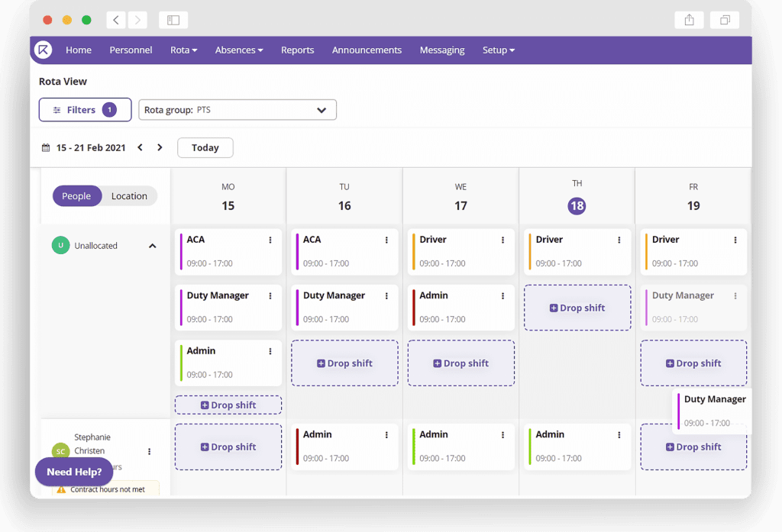
Task: Open the Filters button
Action: tap(85, 110)
